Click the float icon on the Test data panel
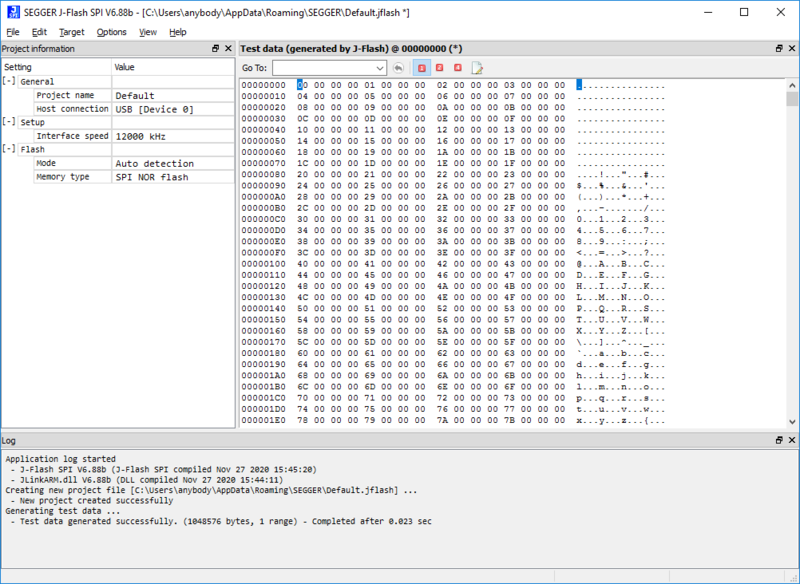This screenshot has height=584, width=800. (x=777, y=47)
